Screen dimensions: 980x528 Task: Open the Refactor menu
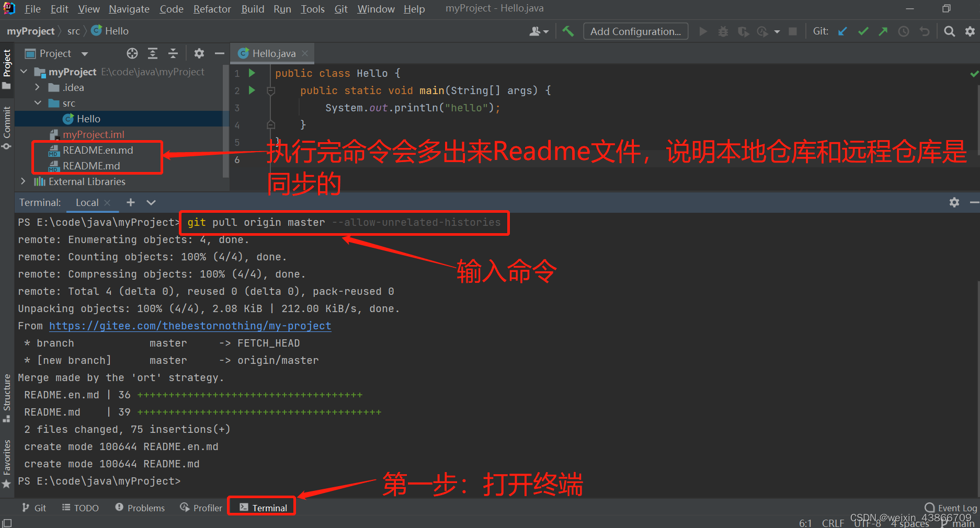coord(212,9)
